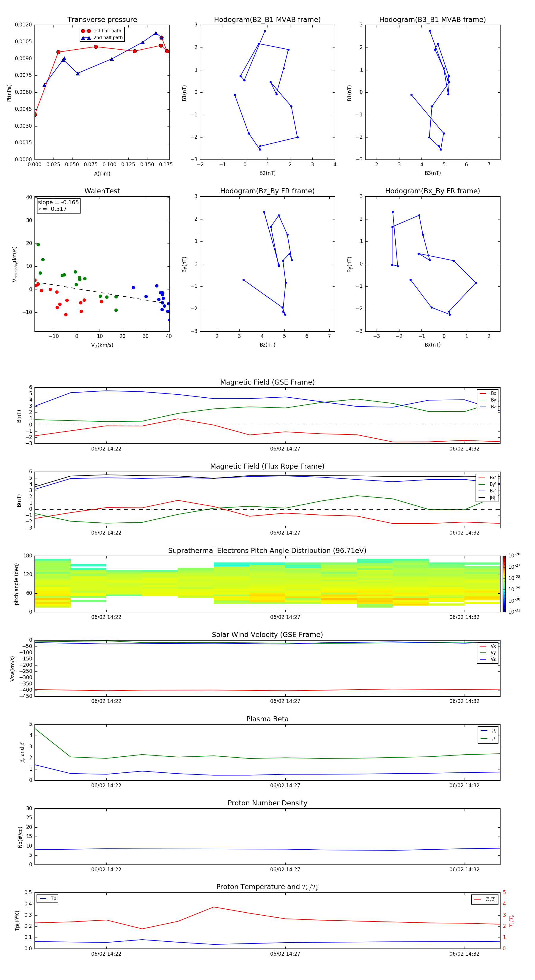Click the Plasma Beta plot title
This screenshot has height=980, width=535.
267,719
